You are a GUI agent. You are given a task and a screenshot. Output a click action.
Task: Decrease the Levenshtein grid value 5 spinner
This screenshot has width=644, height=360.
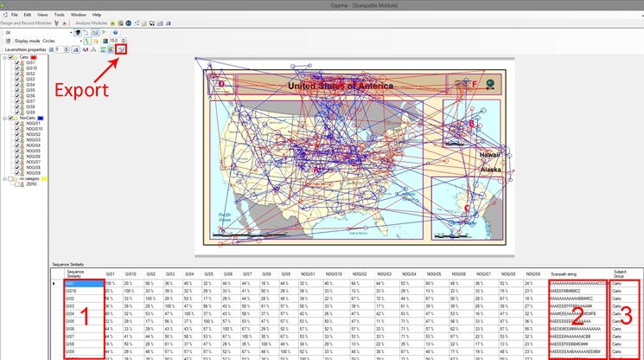tap(67, 51)
